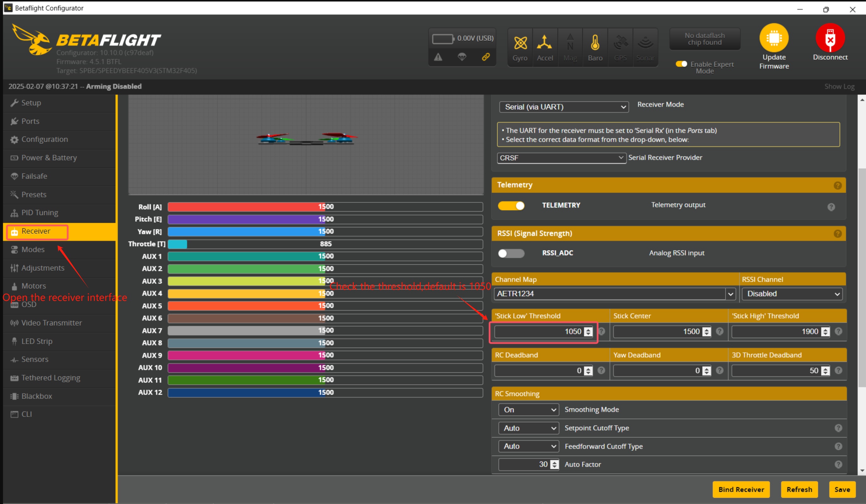Open Telemetry section help icon
Image resolution: width=866 pixels, height=504 pixels.
(x=838, y=185)
